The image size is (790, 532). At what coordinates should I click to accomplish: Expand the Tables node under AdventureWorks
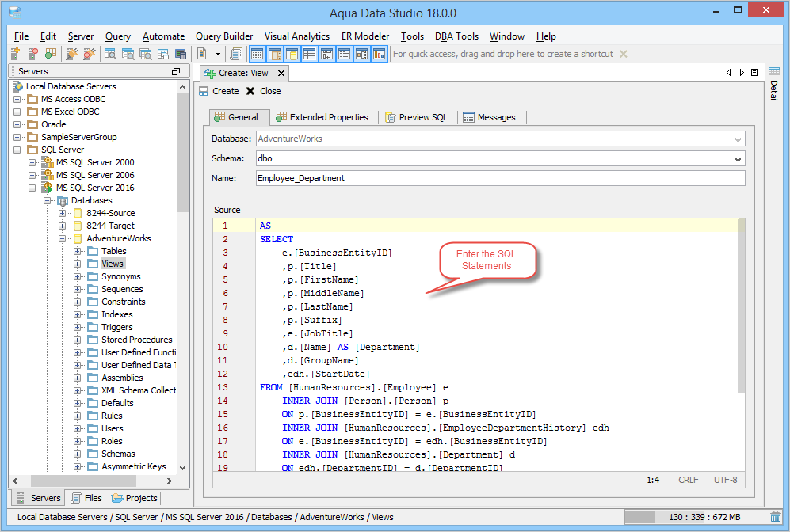(78, 251)
